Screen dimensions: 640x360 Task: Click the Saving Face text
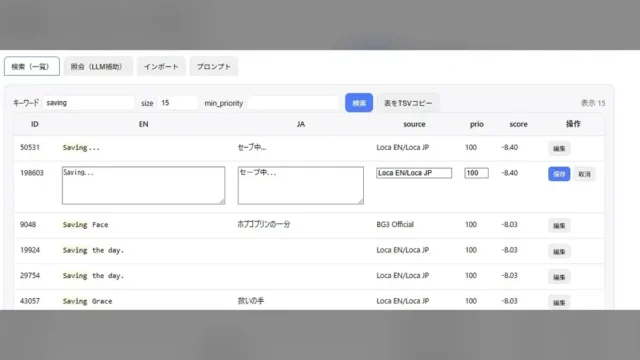85,224
